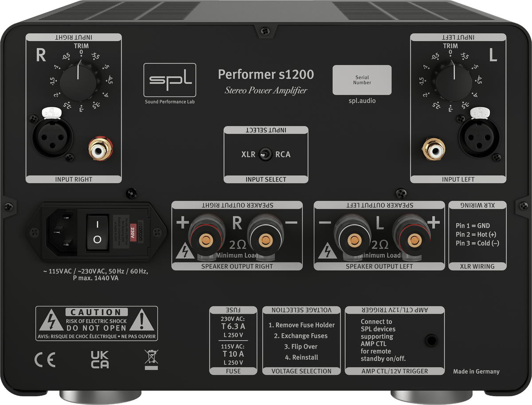Click the 'Pin 1 = GND' line
The image size is (532, 405).
(x=473, y=226)
